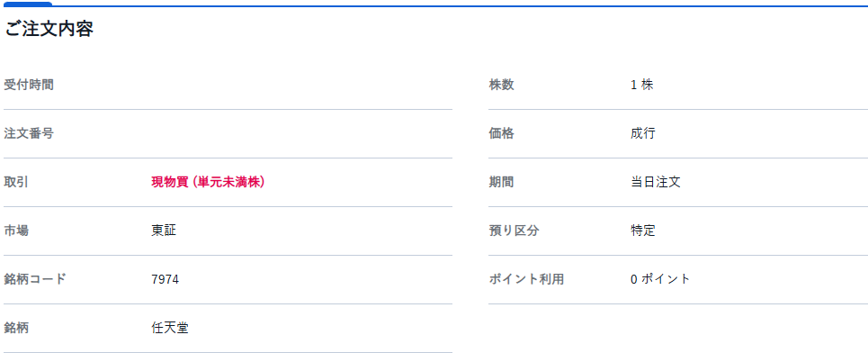The width and height of the screenshot is (868, 353).
Task: Click the 東証 market value
Action: tap(164, 231)
